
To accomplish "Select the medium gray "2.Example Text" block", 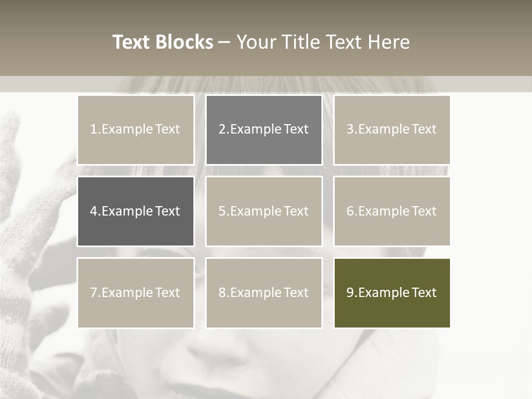I will (x=264, y=130).
